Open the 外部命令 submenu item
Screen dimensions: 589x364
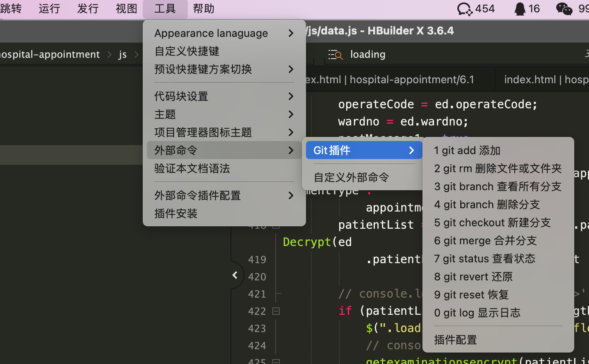224,150
